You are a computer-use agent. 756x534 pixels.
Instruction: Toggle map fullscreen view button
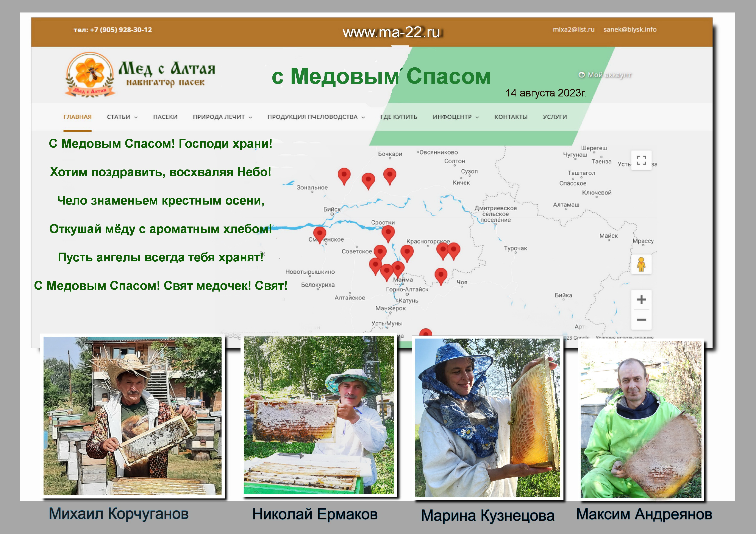[641, 160]
